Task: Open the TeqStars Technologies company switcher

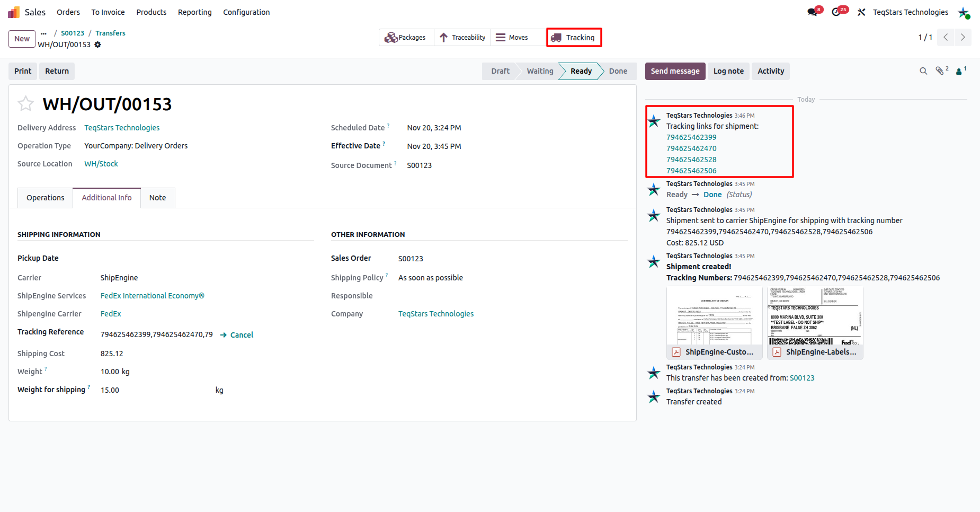Action: [x=911, y=12]
